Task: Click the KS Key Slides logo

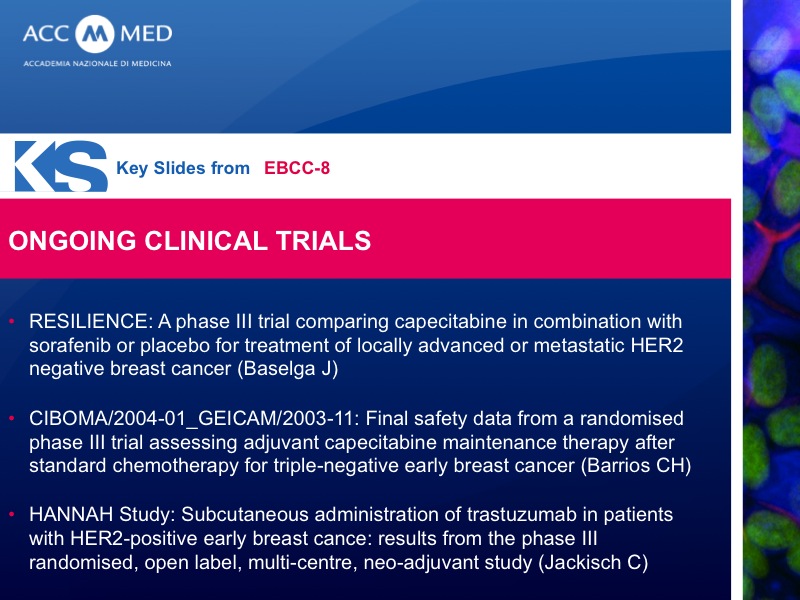Action: pos(61,166)
